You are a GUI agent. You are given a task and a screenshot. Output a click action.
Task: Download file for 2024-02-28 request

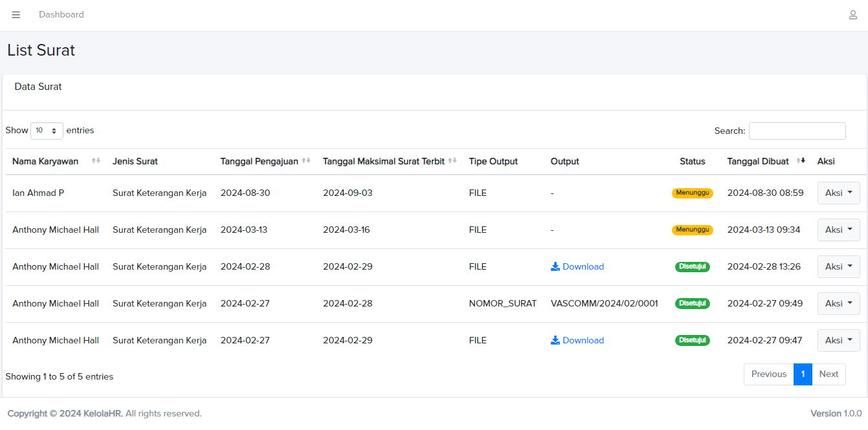pyautogui.click(x=577, y=266)
